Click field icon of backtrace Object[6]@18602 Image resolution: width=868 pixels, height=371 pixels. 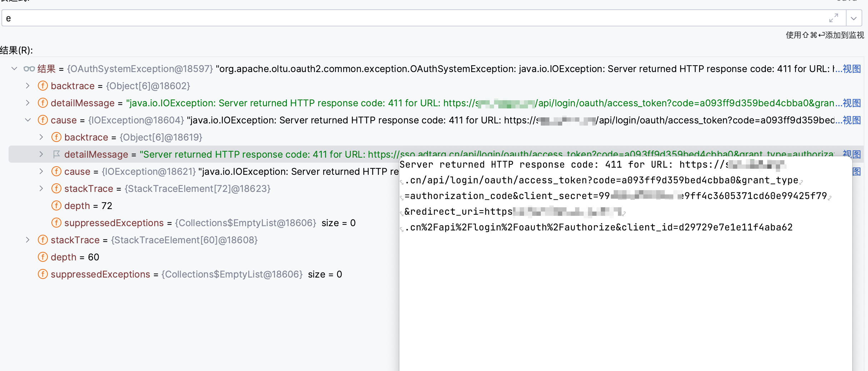[x=43, y=86]
